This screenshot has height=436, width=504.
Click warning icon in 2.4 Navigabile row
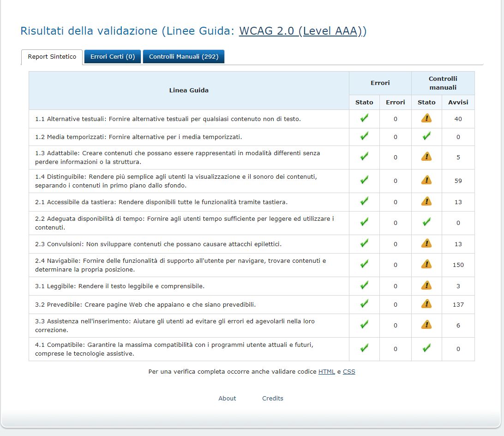coord(426,265)
